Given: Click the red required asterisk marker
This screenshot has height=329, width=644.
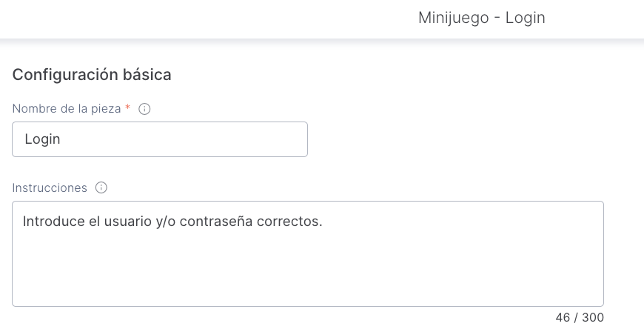Looking at the screenshot, I should [127, 108].
